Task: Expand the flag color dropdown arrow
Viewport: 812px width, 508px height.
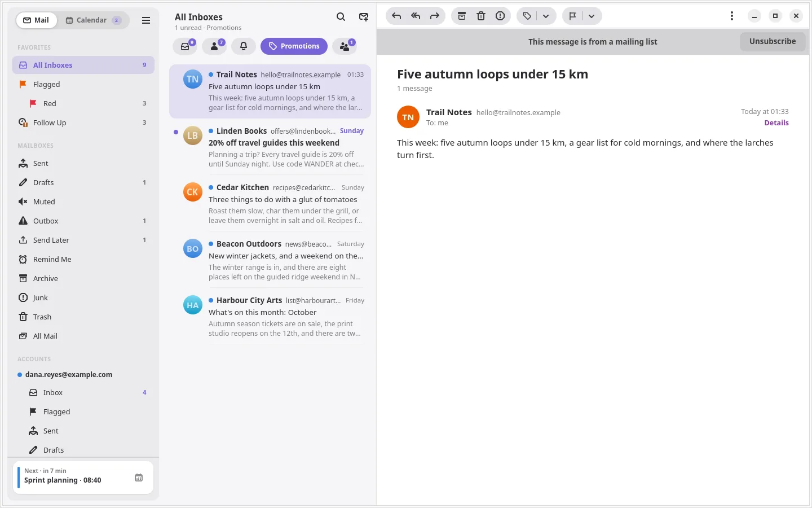Action: pos(592,16)
